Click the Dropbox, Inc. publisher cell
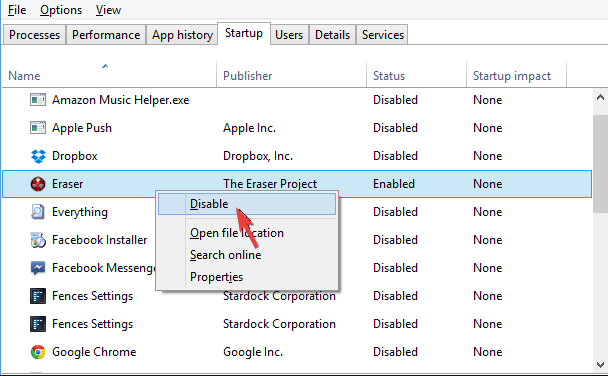 click(258, 156)
